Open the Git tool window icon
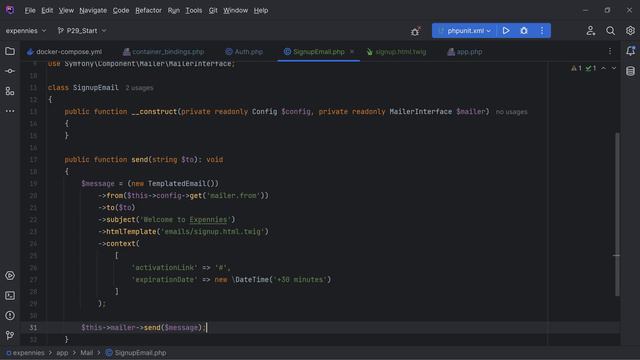Image resolution: width=640 pixels, height=360 pixels. tap(10, 335)
